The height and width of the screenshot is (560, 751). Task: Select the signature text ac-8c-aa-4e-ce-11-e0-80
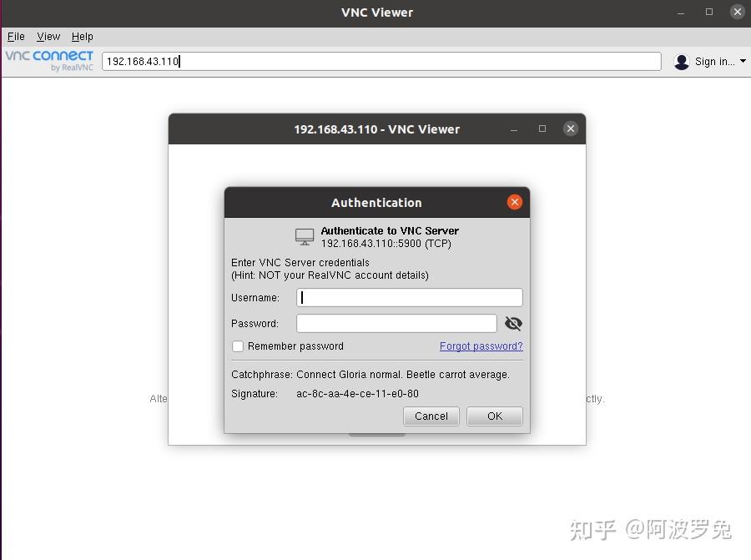357,393
